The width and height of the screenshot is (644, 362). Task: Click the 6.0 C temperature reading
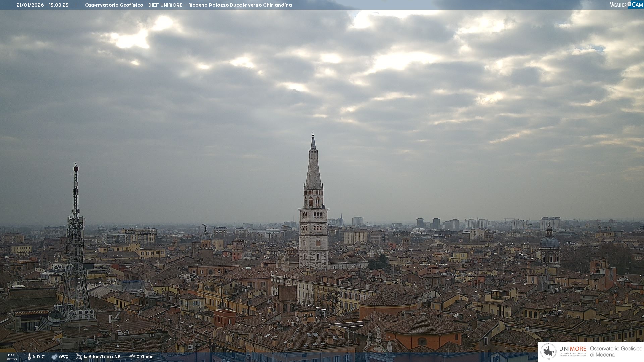[x=38, y=357]
